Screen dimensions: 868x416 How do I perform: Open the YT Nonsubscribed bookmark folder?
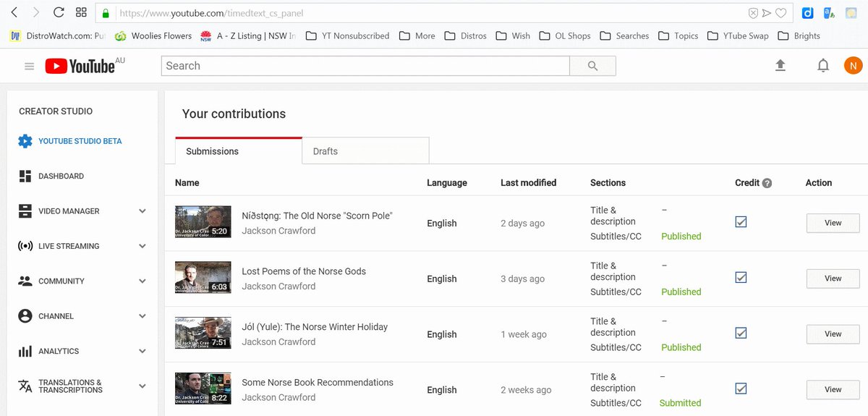[348, 35]
